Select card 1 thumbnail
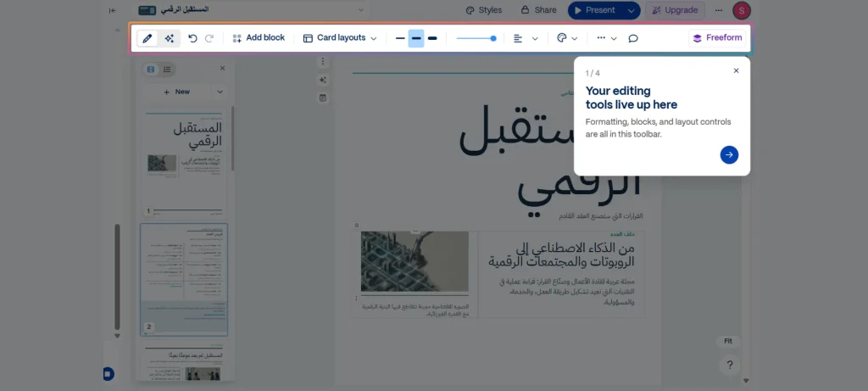Screen dimensions: 868x391 coord(184,163)
